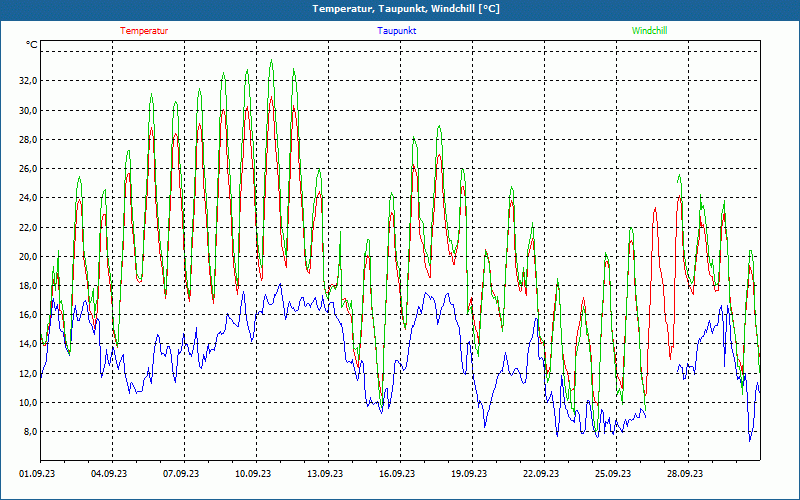Click the 25.09.23 date label
Image resolution: width=800 pixels, height=500 pixels.
click(613, 473)
